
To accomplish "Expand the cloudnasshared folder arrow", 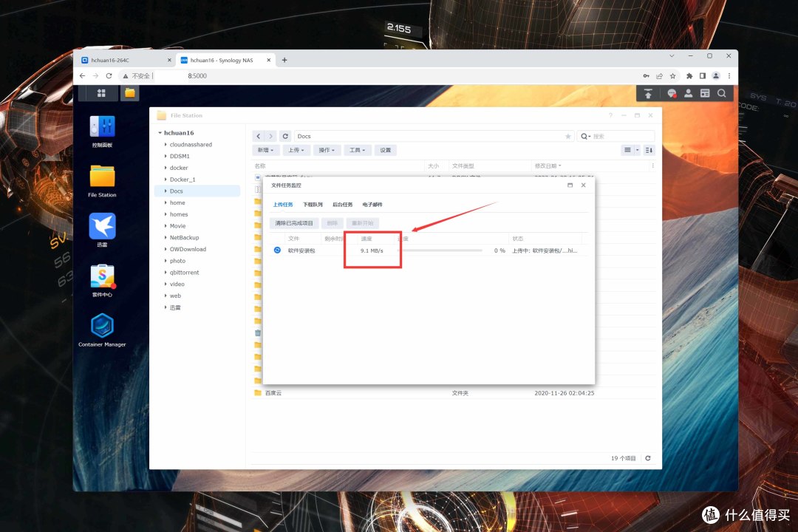I will (166, 145).
